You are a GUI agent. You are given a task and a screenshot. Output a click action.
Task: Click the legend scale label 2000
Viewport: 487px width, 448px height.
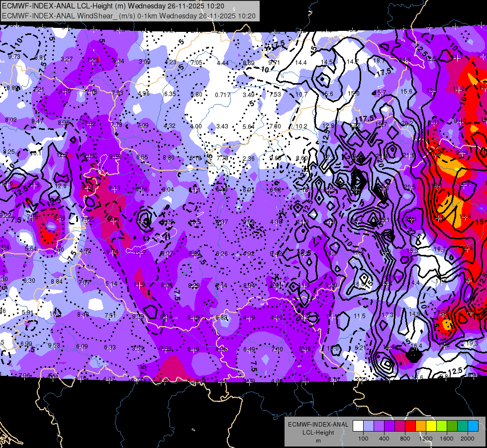pyautogui.click(x=468, y=439)
